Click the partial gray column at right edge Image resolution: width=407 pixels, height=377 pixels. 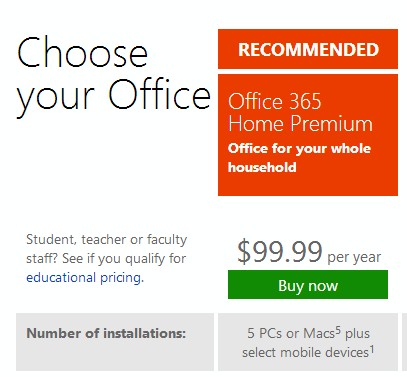click(x=404, y=342)
